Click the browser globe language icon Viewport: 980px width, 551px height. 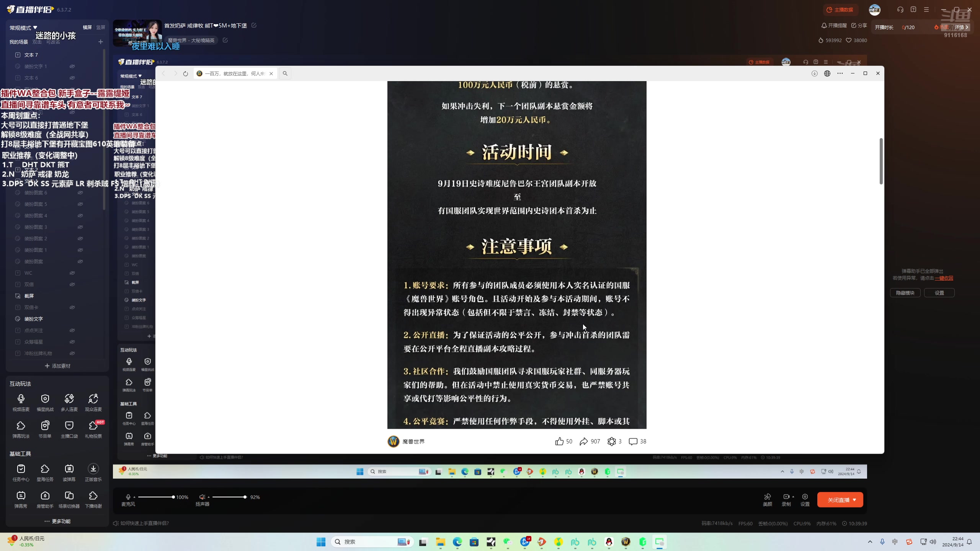pyautogui.click(x=827, y=73)
